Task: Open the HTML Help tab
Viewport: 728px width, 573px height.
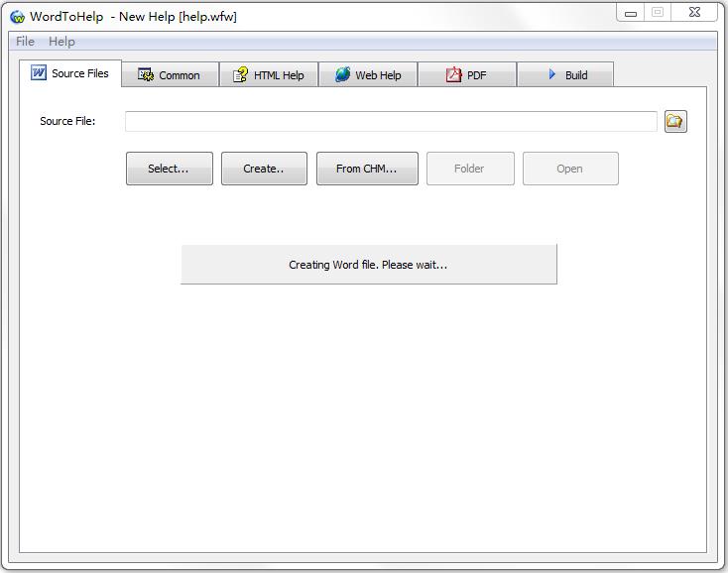Action: (x=269, y=74)
